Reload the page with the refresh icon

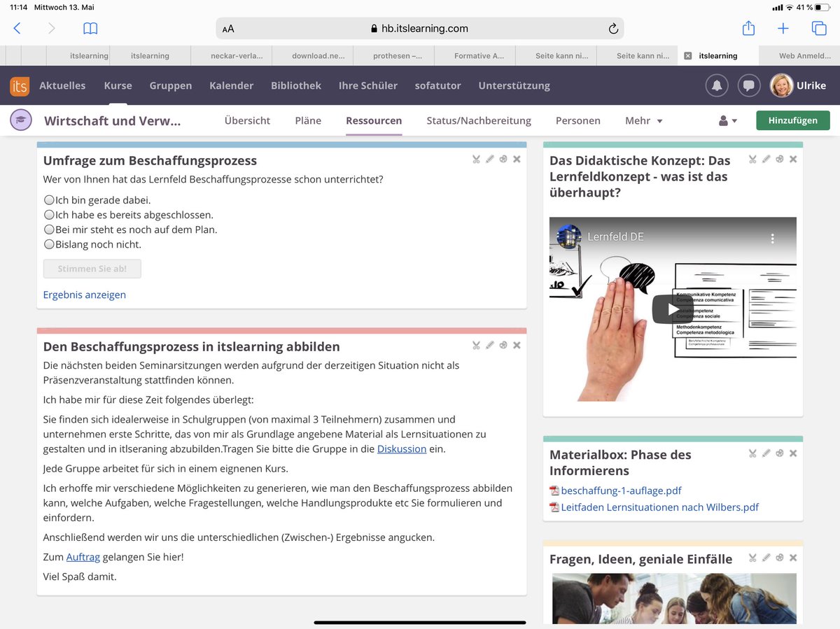pyautogui.click(x=613, y=29)
